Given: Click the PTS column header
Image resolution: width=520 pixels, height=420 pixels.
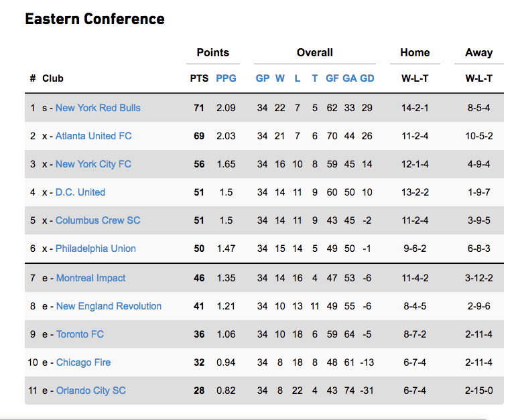Looking at the screenshot, I should pos(199,78).
